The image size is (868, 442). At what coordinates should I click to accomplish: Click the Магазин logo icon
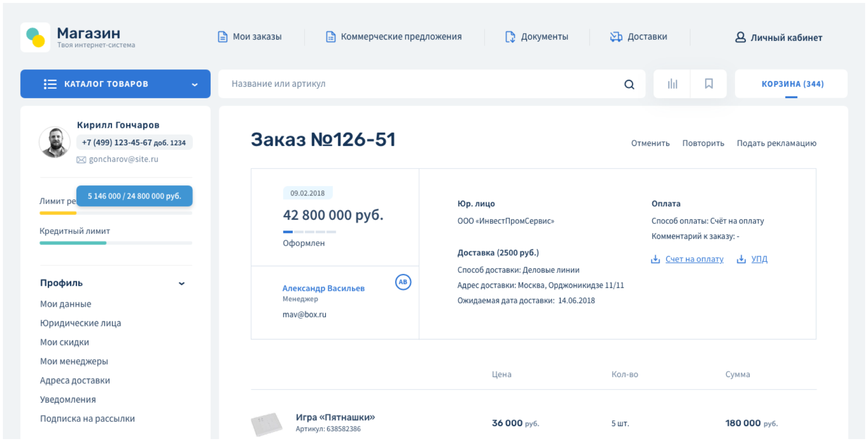36,38
